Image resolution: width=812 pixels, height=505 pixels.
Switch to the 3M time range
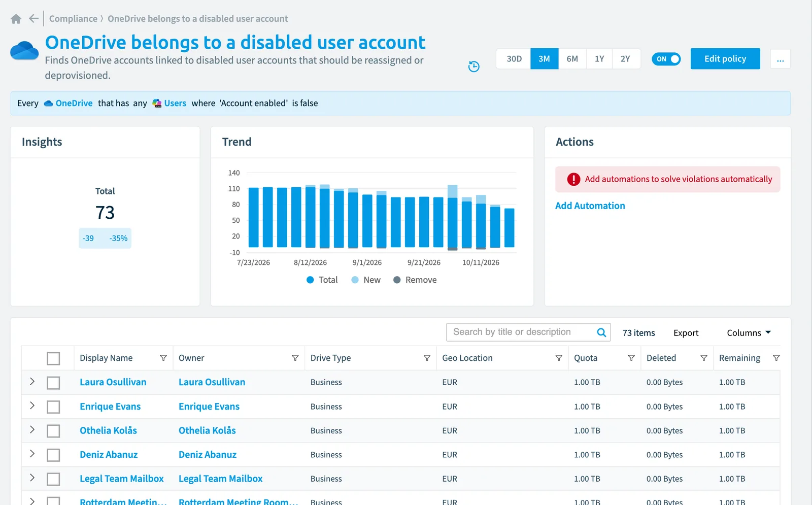[544, 59]
